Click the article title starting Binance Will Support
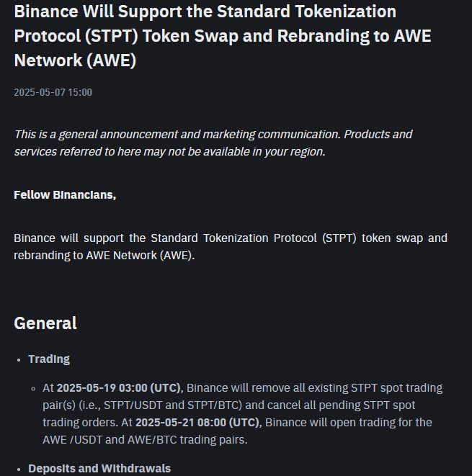 (x=223, y=36)
